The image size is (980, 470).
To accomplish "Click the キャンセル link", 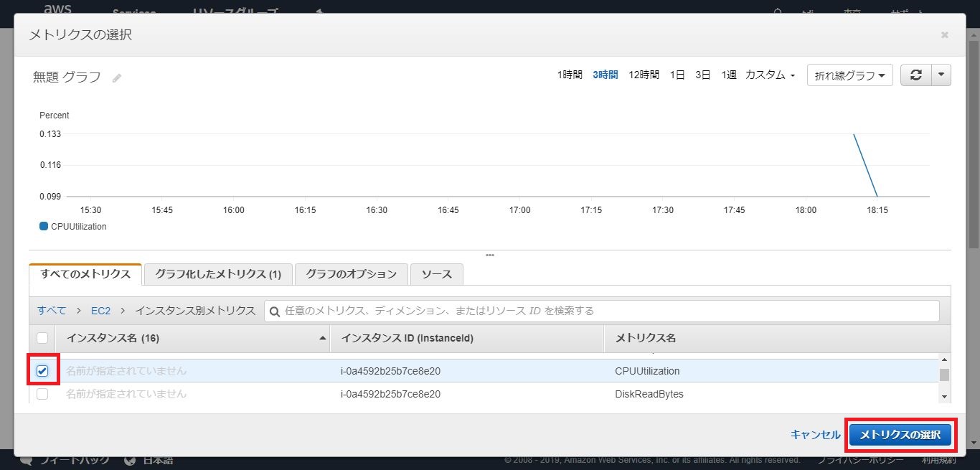I will tap(815, 435).
